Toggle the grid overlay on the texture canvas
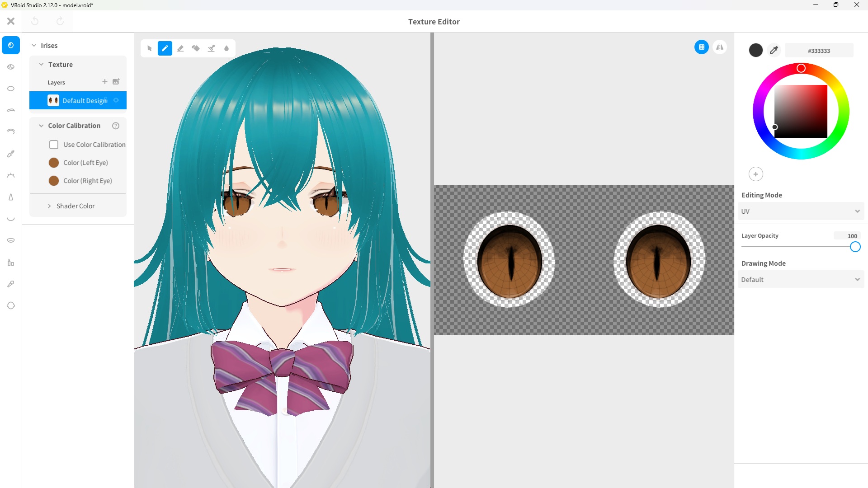 (702, 47)
